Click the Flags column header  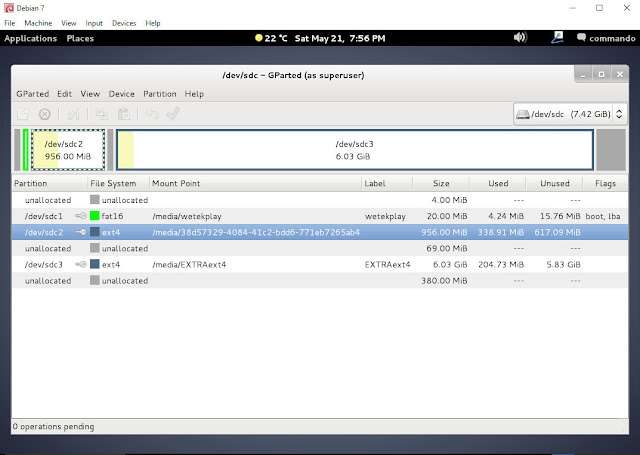pos(605,183)
